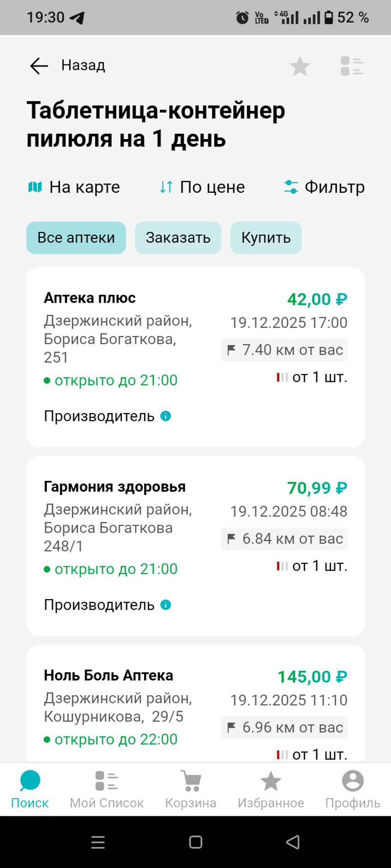Viewport: 391px width, 868px height.
Task: Tap the filter sliders icon
Action: (x=291, y=187)
